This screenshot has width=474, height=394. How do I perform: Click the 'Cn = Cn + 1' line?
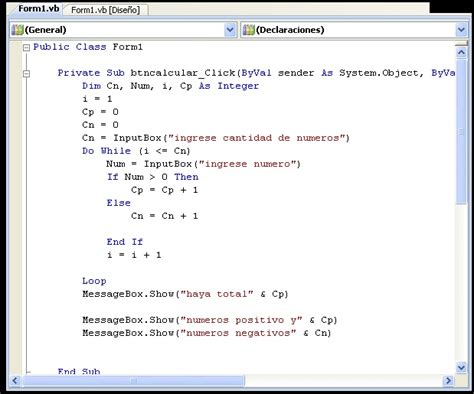pyautogui.click(x=165, y=216)
